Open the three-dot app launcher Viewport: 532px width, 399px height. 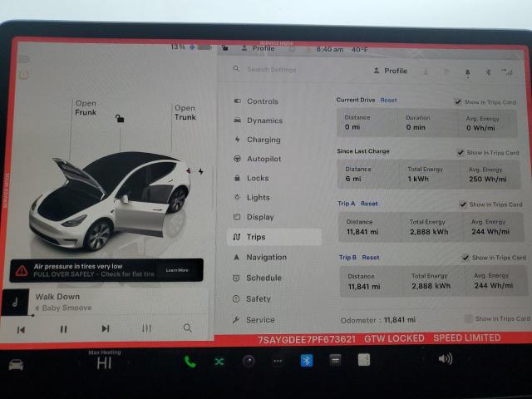[x=278, y=361]
